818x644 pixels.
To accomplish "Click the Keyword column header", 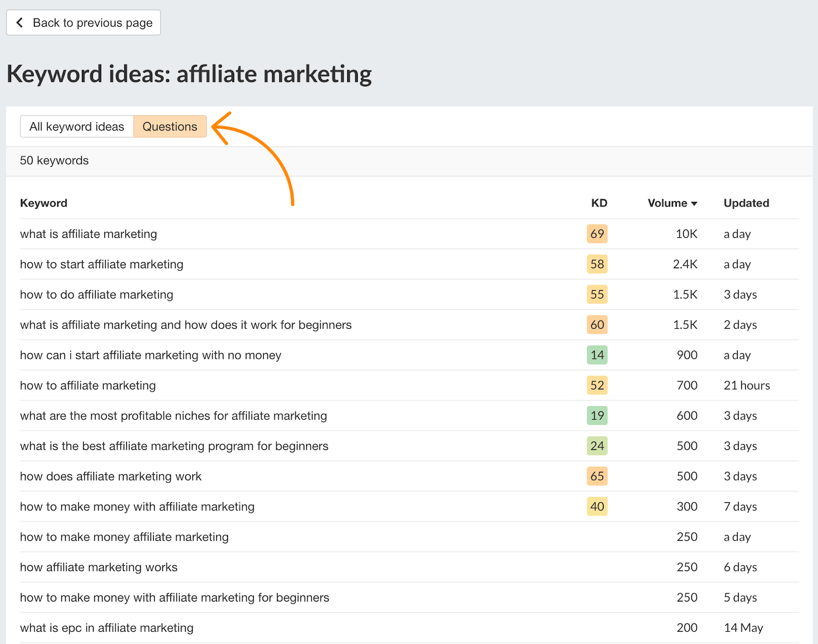I will click(43, 203).
